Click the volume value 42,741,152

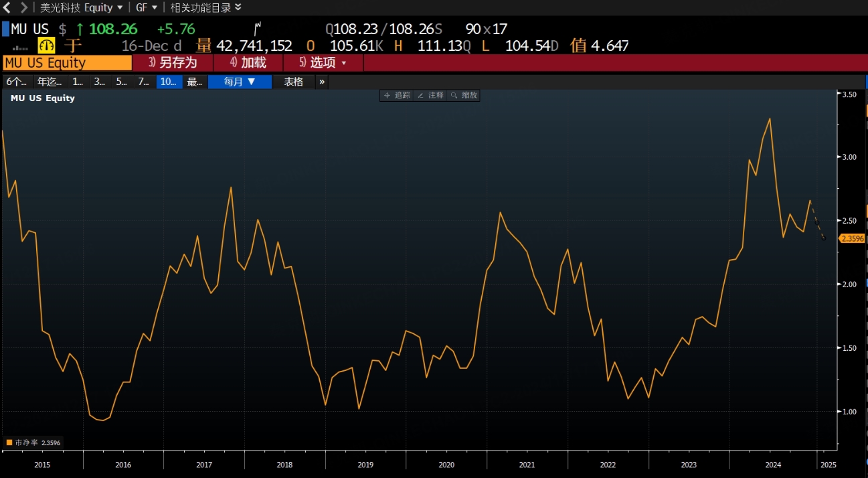click(x=254, y=46)
